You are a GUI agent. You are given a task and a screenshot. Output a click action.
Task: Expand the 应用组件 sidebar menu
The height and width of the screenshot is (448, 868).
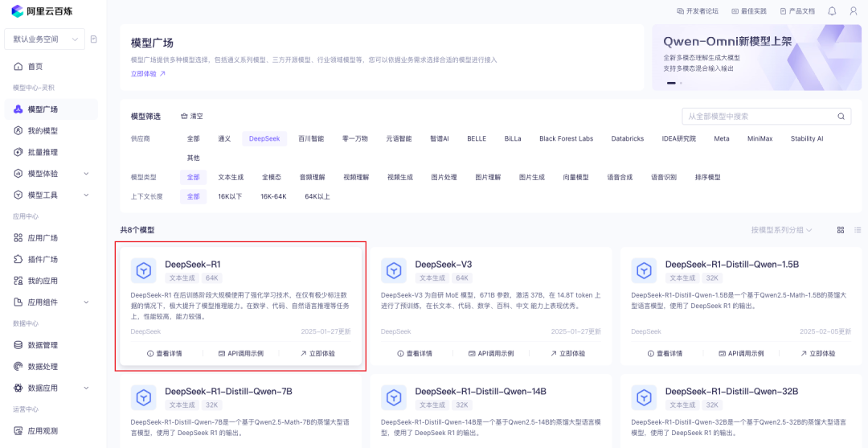click(86, 302)
